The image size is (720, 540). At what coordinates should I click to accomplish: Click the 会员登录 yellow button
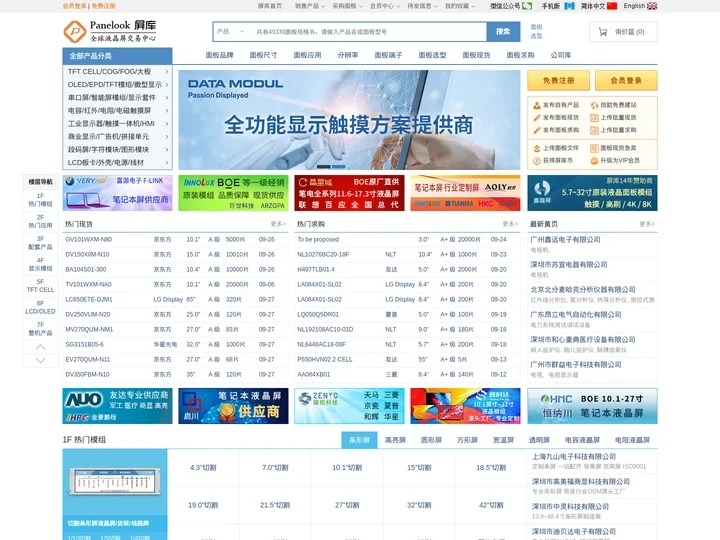[x=626, y=80]
